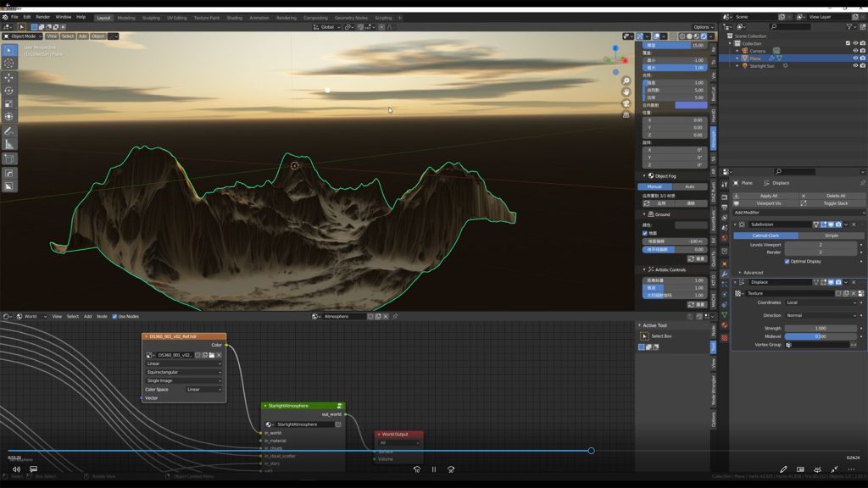Open the Object Mode dropdown

23,36
